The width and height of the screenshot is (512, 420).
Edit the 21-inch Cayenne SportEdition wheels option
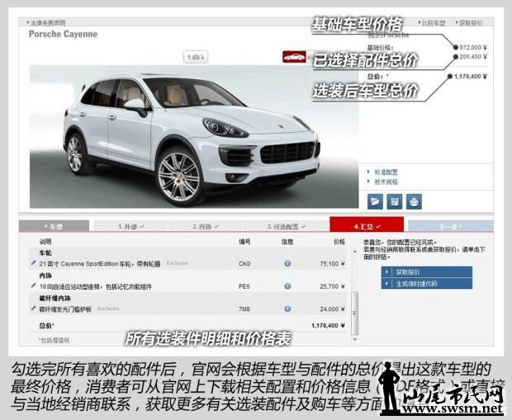(33, 262)
